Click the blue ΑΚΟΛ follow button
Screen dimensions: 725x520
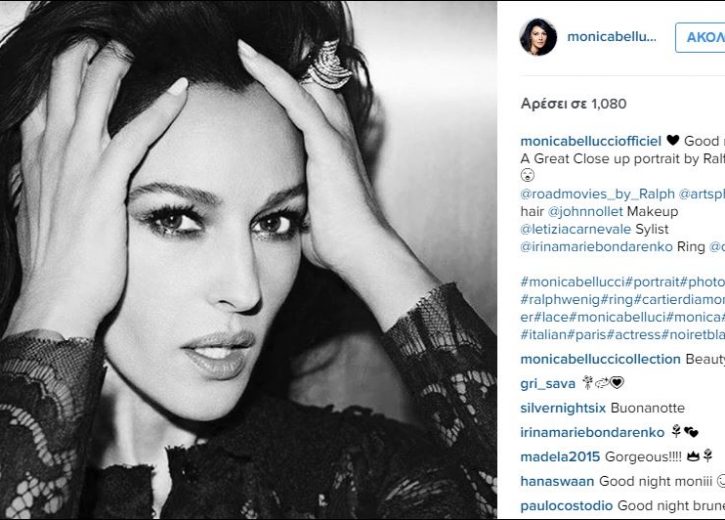[700, 37]
